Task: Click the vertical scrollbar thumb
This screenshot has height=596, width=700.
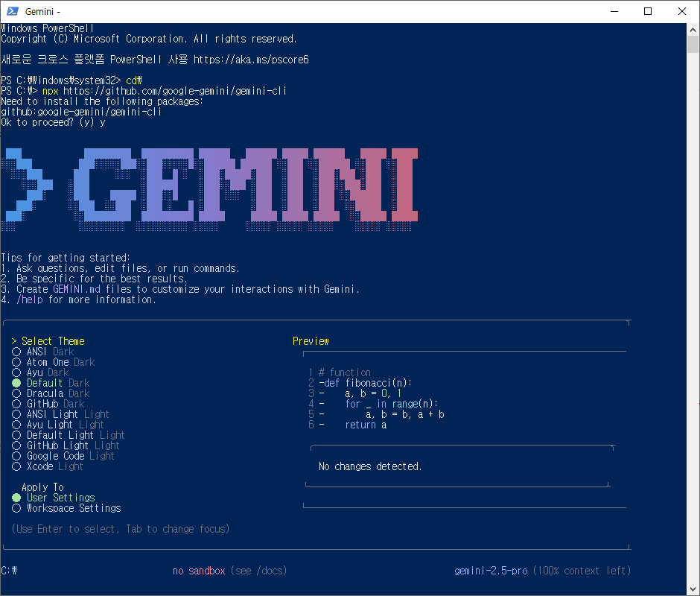Action: (693, 45)
